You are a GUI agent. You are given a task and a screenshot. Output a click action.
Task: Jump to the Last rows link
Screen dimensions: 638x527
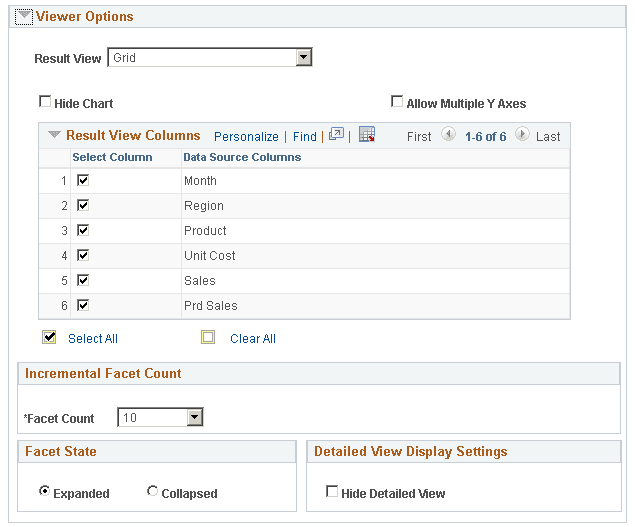pyautogui.click(x=548, y=136)
